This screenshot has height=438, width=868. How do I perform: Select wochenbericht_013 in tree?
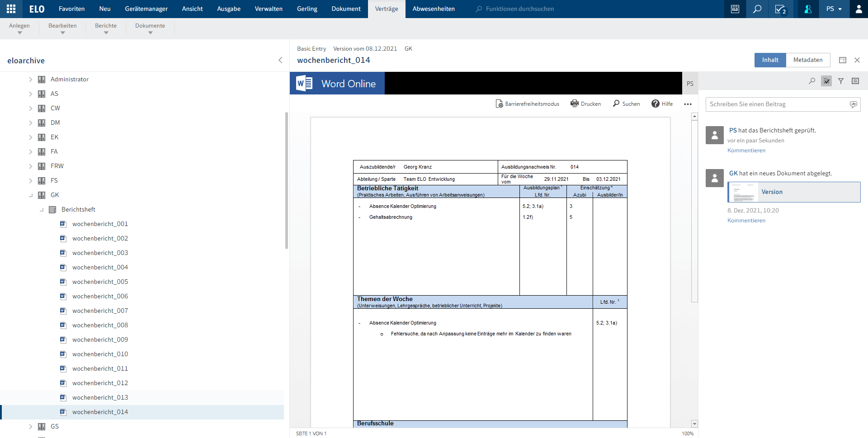pyautogui.click(x=100, y=398)
